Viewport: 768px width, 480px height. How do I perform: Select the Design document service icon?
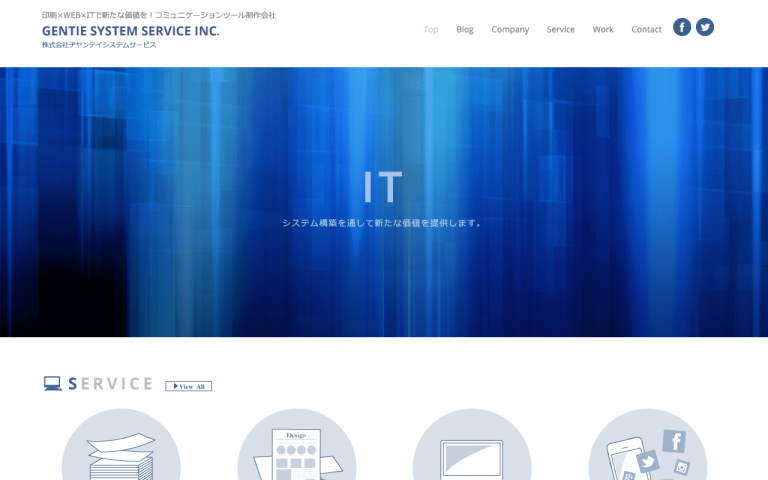pyautogui.click(x=297, y=444)
